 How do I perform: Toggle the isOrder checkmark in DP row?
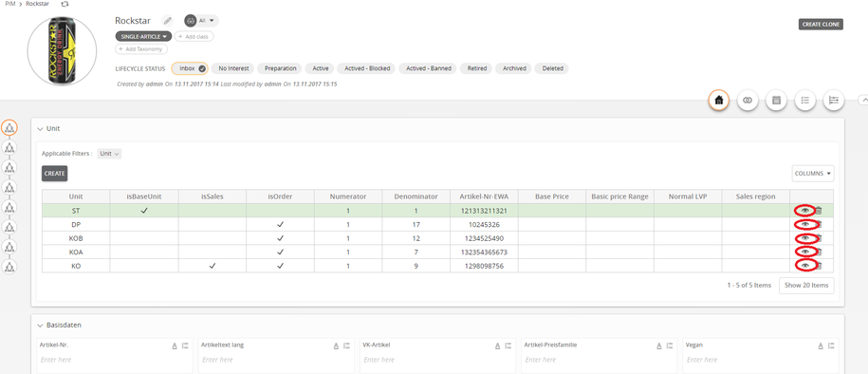pyautogui.click(x=280, y=224)
